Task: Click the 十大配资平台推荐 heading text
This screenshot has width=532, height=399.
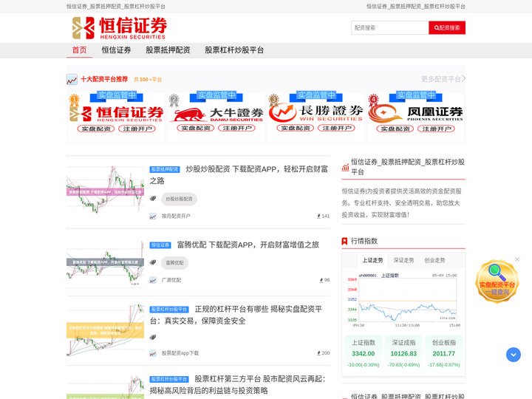Action: click(104, 79)
